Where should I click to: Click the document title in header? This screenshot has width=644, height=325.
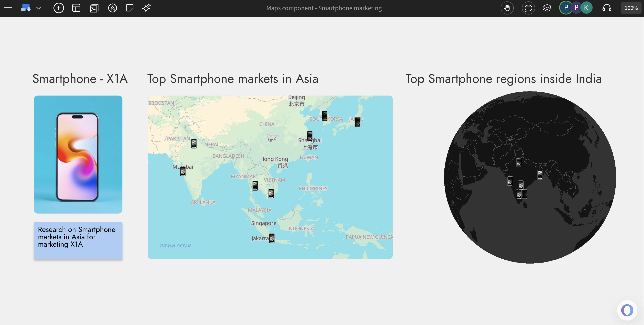324,8
